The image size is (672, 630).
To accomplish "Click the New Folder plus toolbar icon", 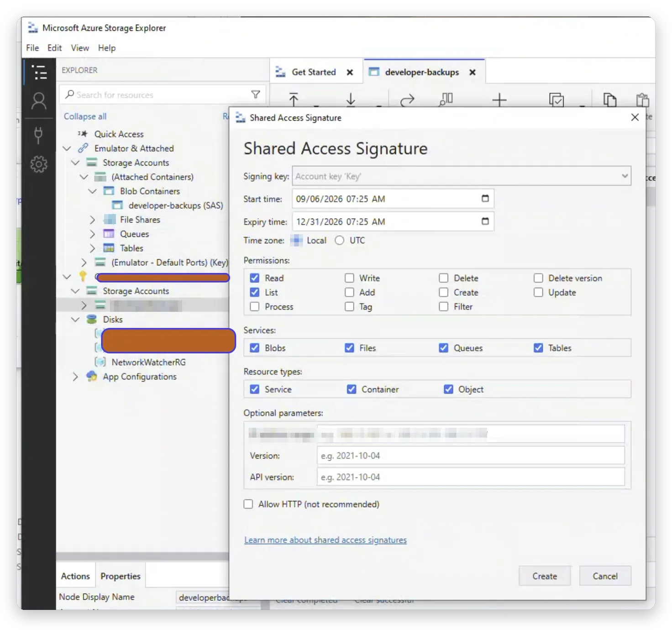I will click(499, 100).
